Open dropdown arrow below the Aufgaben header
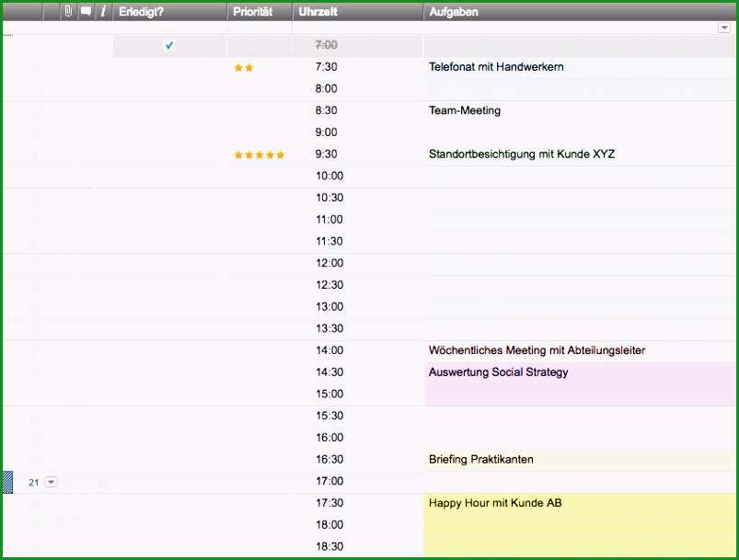This screenshot has width=739, height=560. click(x=724, y=29)
